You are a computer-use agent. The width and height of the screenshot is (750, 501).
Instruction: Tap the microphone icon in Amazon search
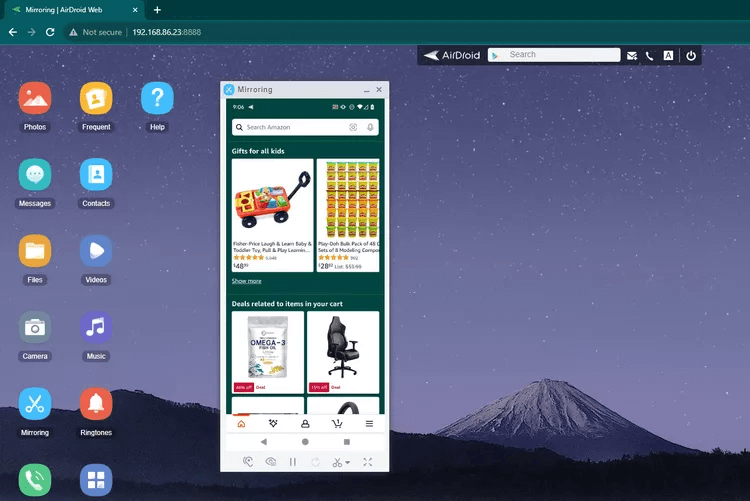(370, 127)
